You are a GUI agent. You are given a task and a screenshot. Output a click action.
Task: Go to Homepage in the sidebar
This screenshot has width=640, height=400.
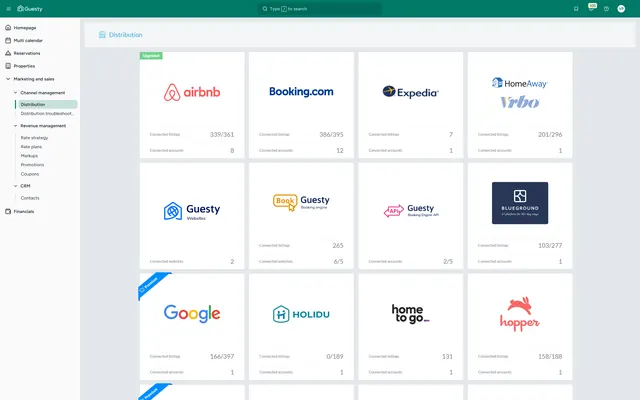click(25, 28)
